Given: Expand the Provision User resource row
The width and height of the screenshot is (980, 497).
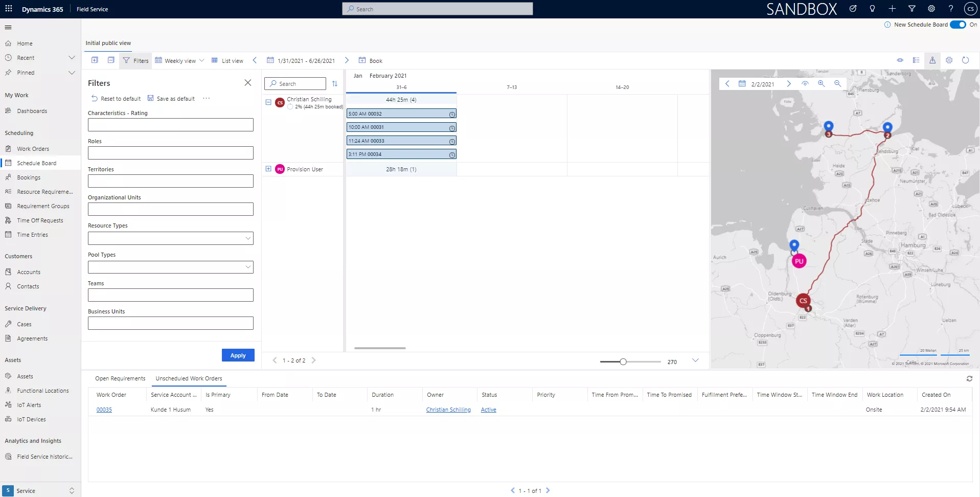Looking at the screenshot, I should click(x=268, y=169).
